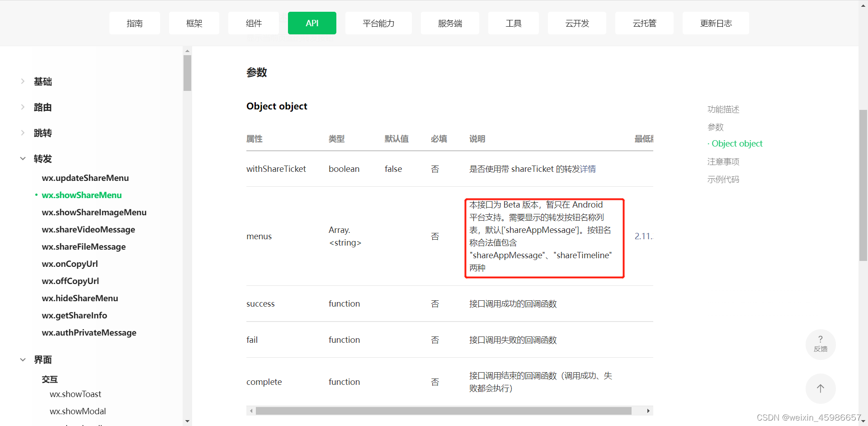Click the boolean type cell
The height and width of the screenshot is (426, 868).
click(344, 169)
